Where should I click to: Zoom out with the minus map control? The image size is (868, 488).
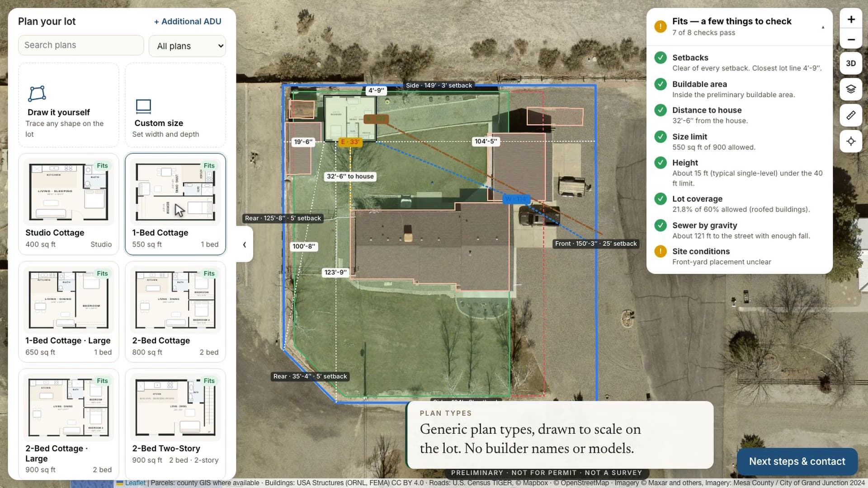[851, 40]
